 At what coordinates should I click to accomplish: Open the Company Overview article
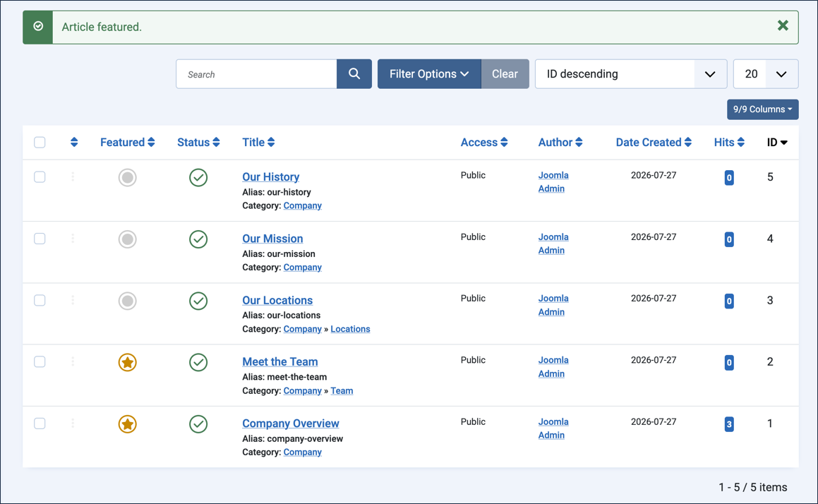[291, 423]
